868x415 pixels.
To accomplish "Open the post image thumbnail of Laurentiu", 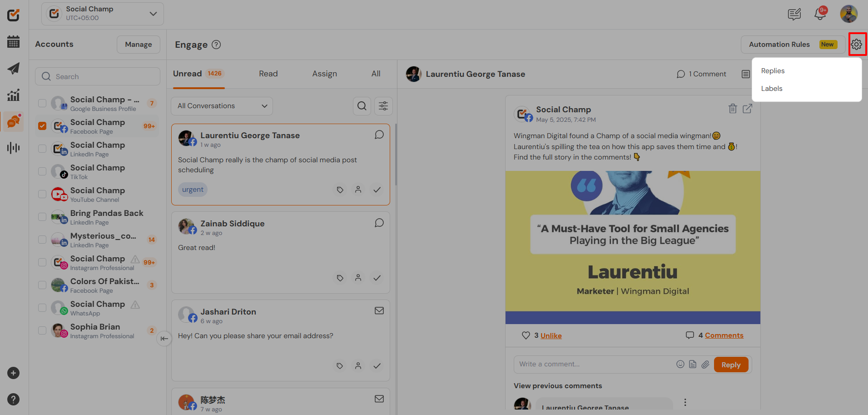I will pyautogui.click(x=633, y=247).
